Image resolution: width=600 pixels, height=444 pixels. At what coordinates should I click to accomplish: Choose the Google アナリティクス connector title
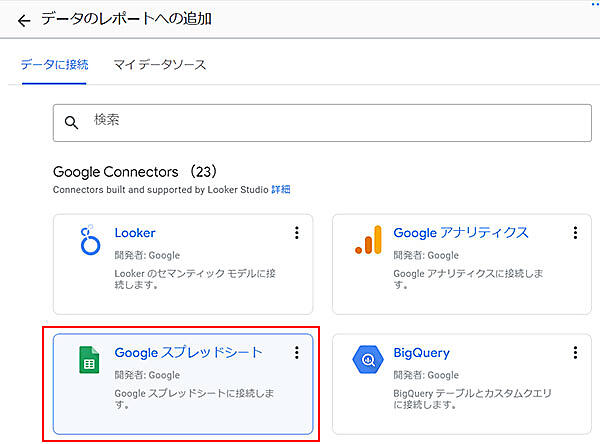tap(461, 233)
